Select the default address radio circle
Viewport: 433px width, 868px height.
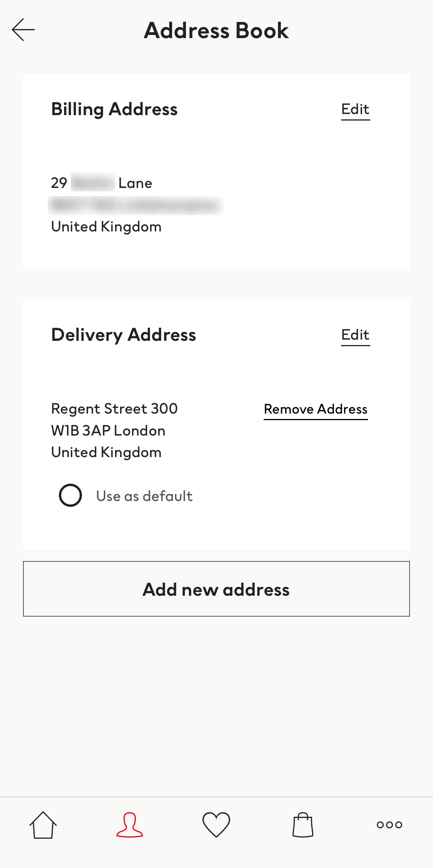tap(70, 495)
